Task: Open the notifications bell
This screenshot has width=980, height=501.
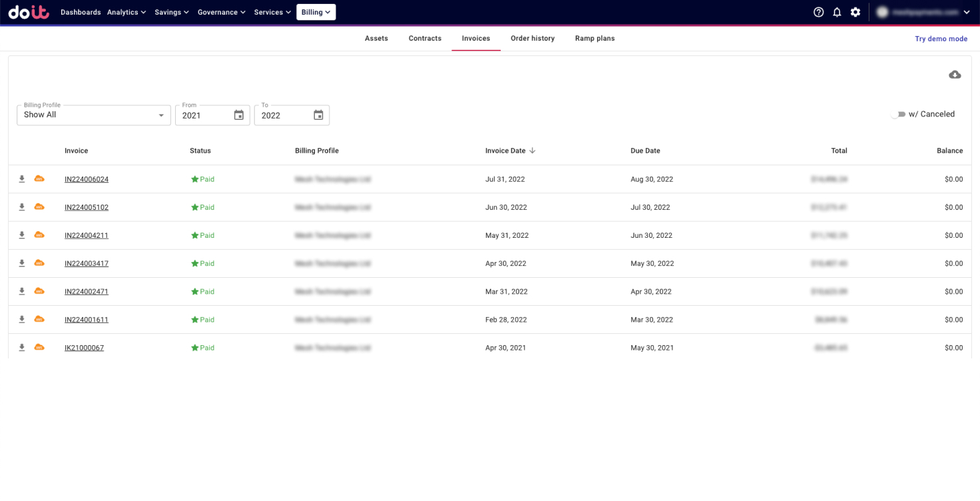Action: pos(837,12)
